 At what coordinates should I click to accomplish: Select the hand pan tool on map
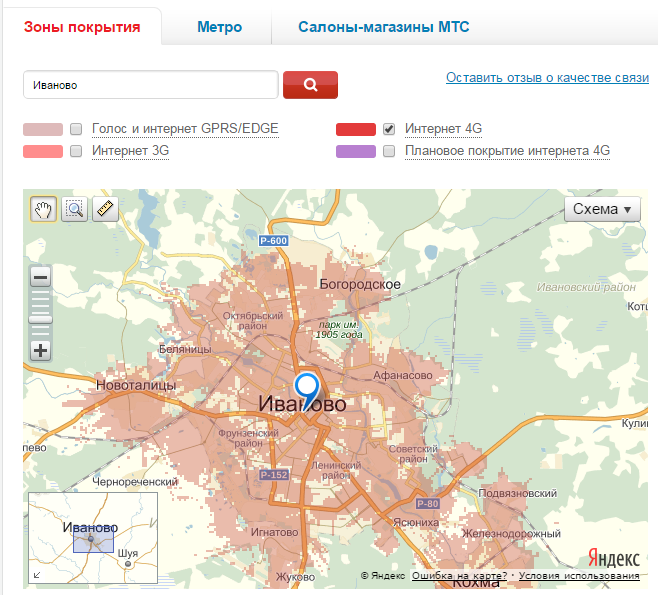(42, 209)
